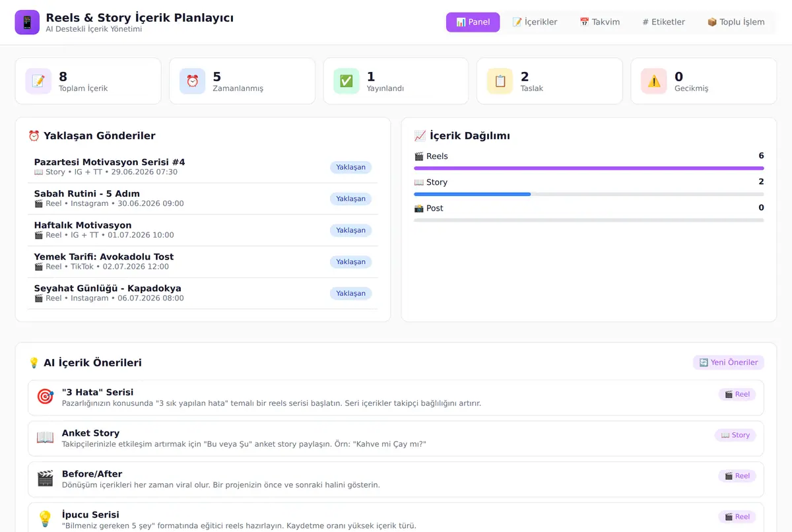The image size is (792, 532).
Task: Open Yemek Tarifi: Avokadolu Tost post
Action: tap(203, 262)
